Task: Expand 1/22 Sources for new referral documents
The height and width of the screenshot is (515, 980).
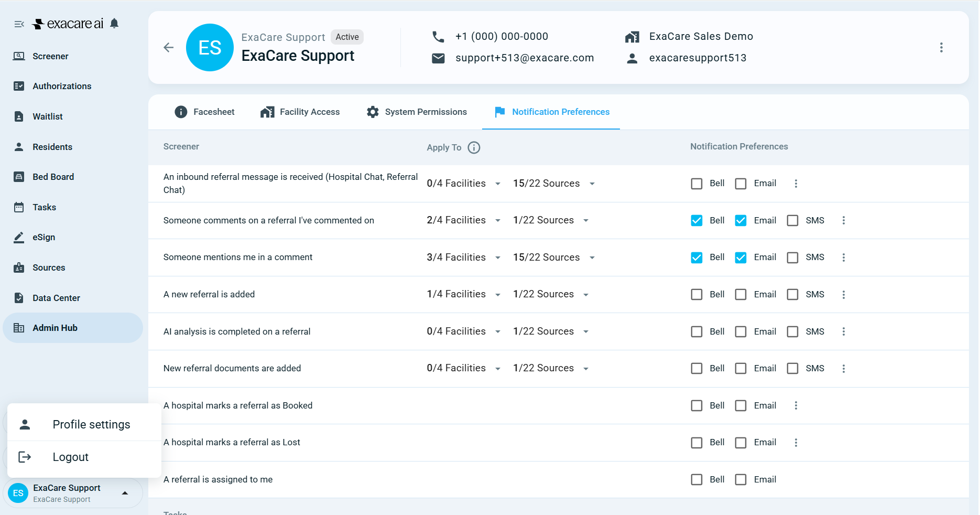Action: pos(551,368)
